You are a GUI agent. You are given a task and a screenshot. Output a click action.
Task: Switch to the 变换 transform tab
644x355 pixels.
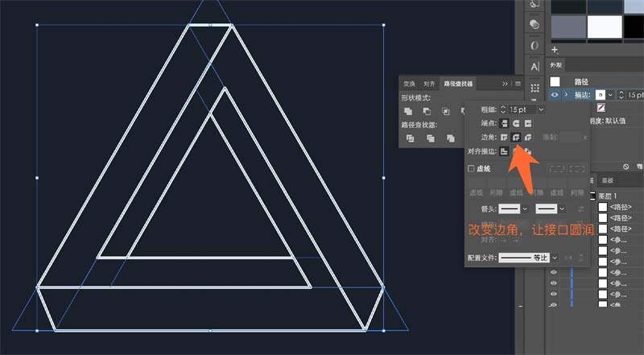[x=409, y=84]
